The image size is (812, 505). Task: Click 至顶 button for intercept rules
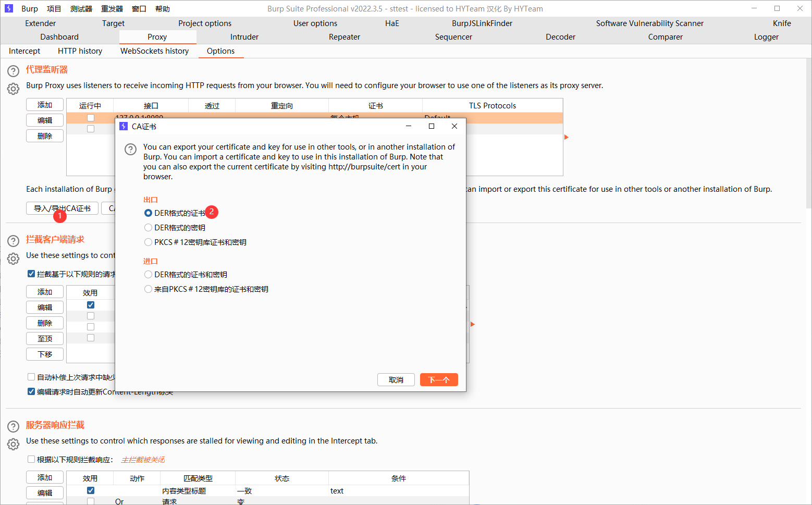pyautogui.click(x=45, y=339)
